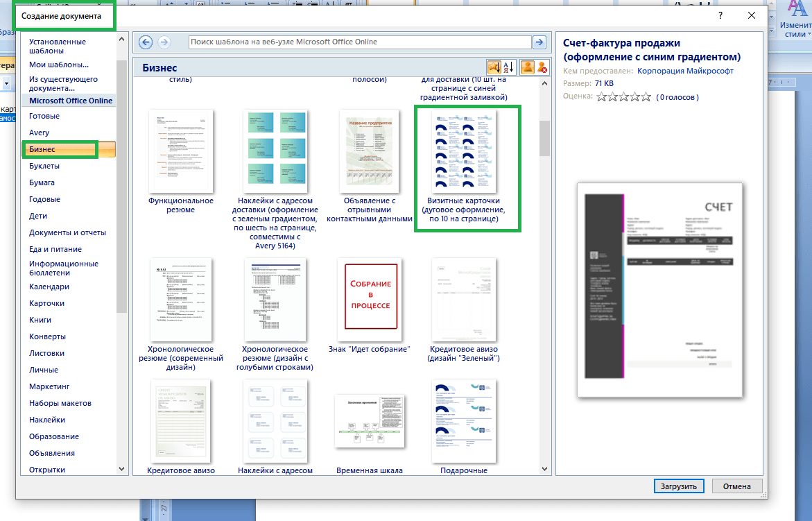
Task: Select Функциональное резюме template thumbnail
Action: point(181,152)
